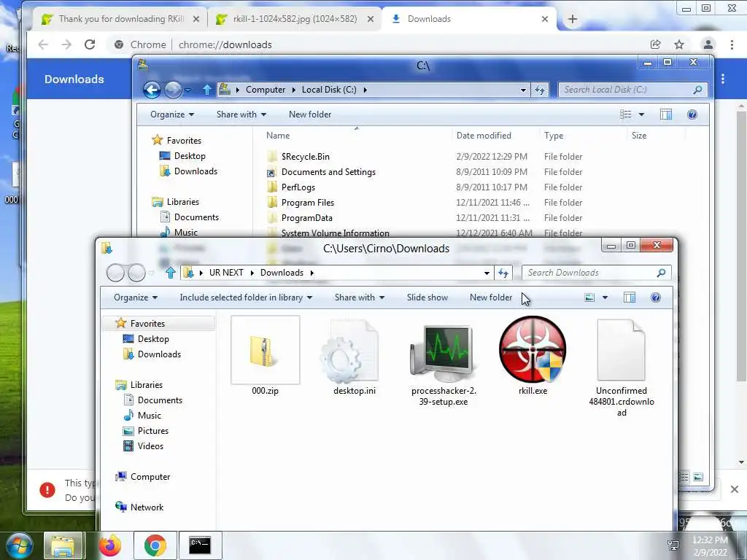The height and width of the screenshot is (560, 747).
Task: Click UR NEXT breadcrumb in address bar
Action: 226,273
